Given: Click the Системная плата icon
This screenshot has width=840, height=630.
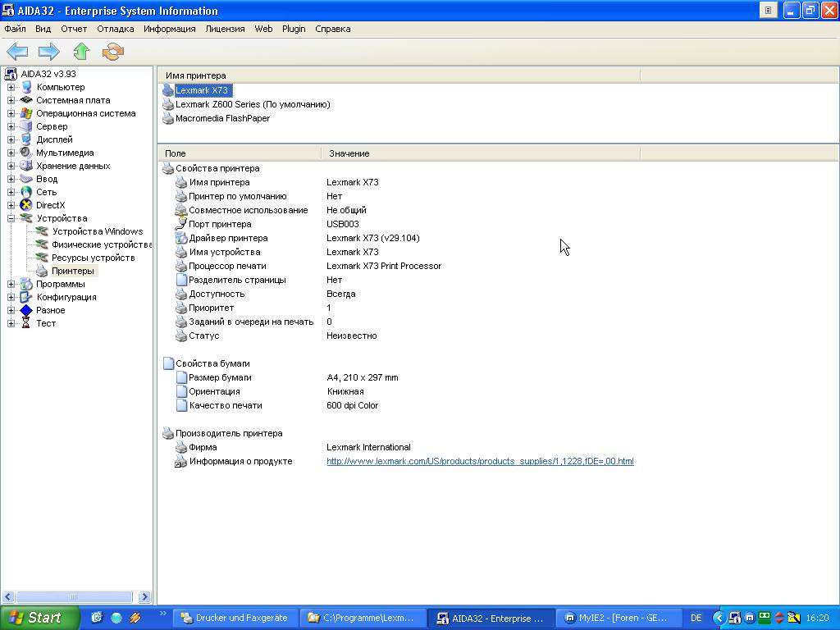Looking at the screenshot, I should (25, 100).
